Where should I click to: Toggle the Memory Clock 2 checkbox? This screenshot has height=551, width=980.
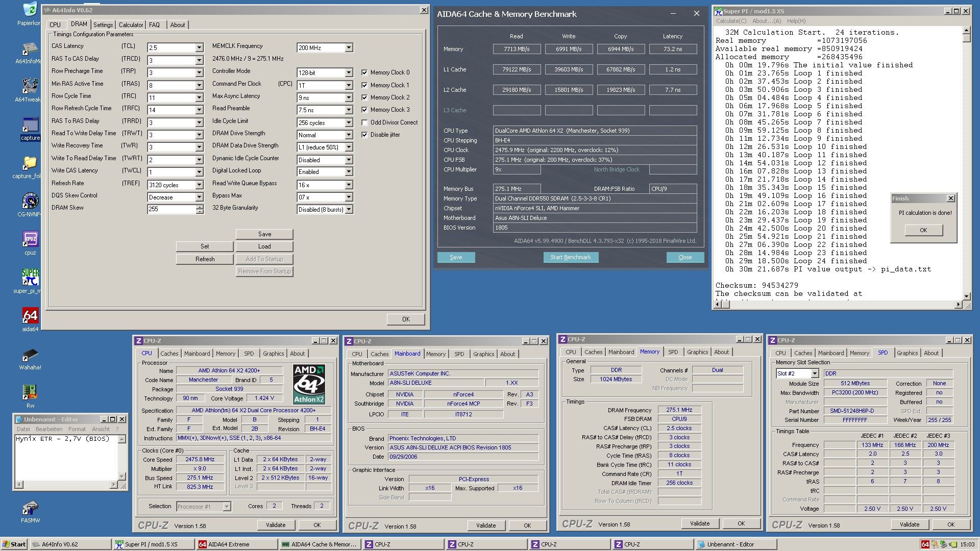(364, 97)
